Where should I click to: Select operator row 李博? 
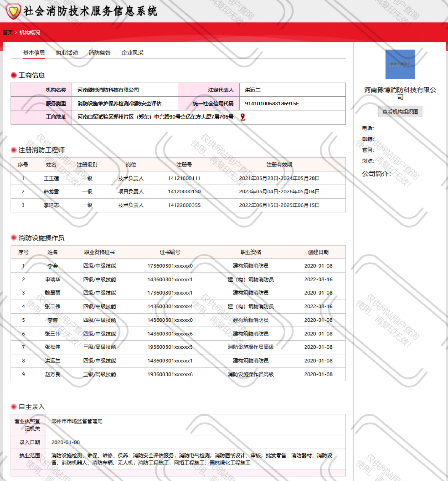[x=178, y=320]
